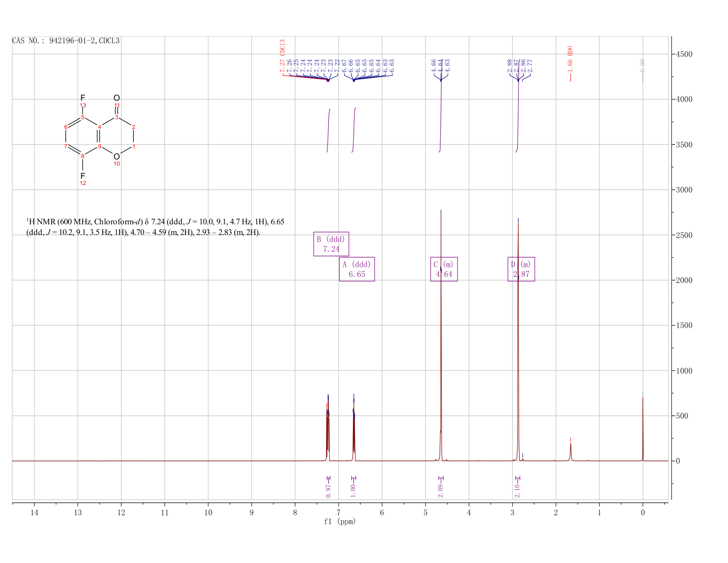
Task: Select the 1H NMR (600 MHz, Chloroform-d) description line
Action: [x=155, y=222]
